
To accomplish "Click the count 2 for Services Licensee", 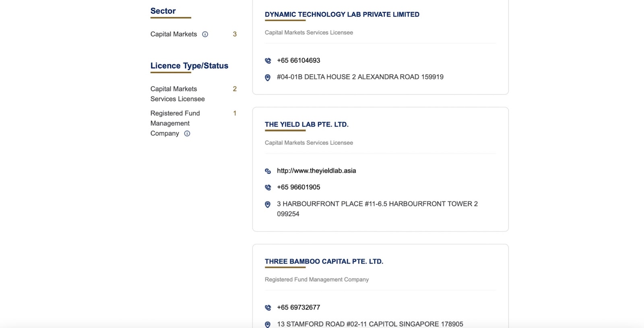I will pyautogui.click(x=235, y=89).
